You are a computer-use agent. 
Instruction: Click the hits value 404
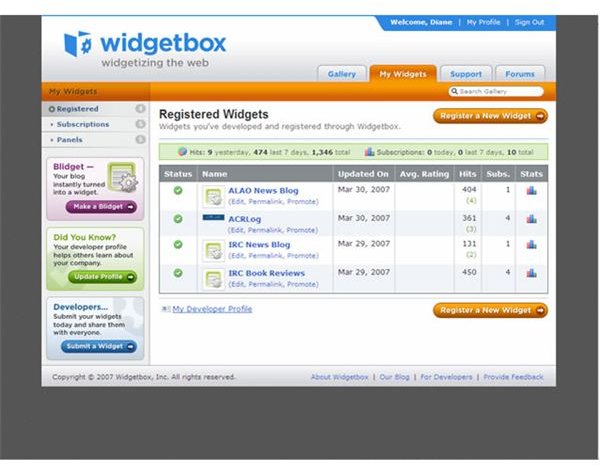[x=469, y=189]
